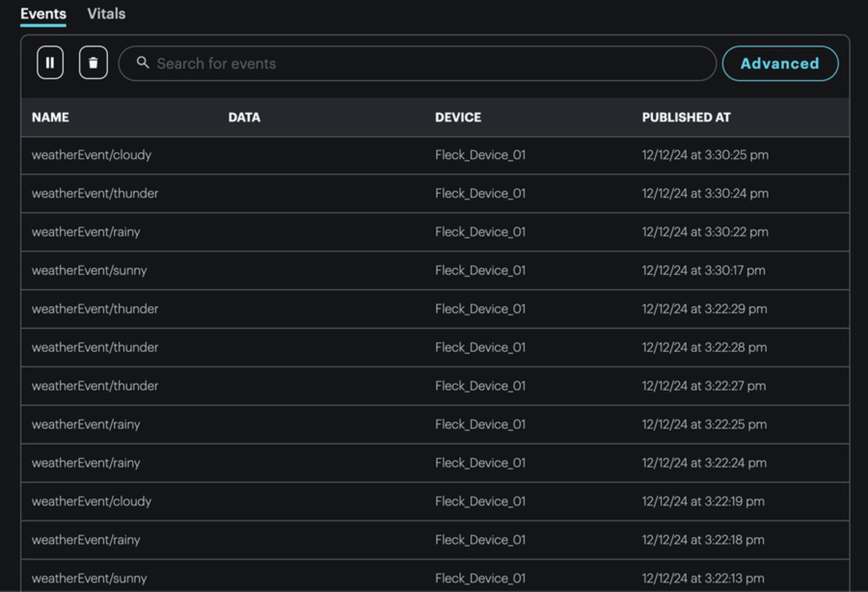868x592 pixels.
Task: Click timestamp 12/12/24 at 3:30:24 pm
Action: point(705,194)
